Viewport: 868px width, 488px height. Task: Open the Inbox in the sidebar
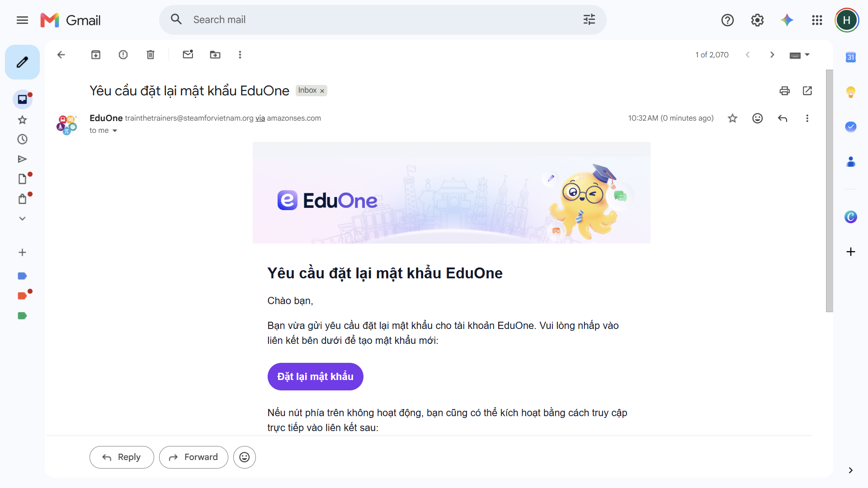pyautogui.click(x=22, y=99)
